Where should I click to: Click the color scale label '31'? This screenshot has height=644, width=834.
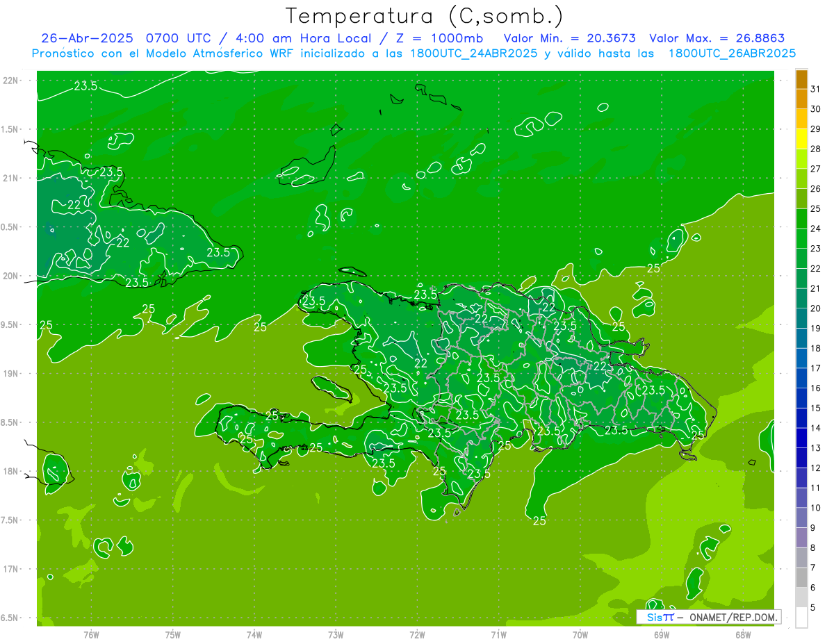[x=815, y=89]
